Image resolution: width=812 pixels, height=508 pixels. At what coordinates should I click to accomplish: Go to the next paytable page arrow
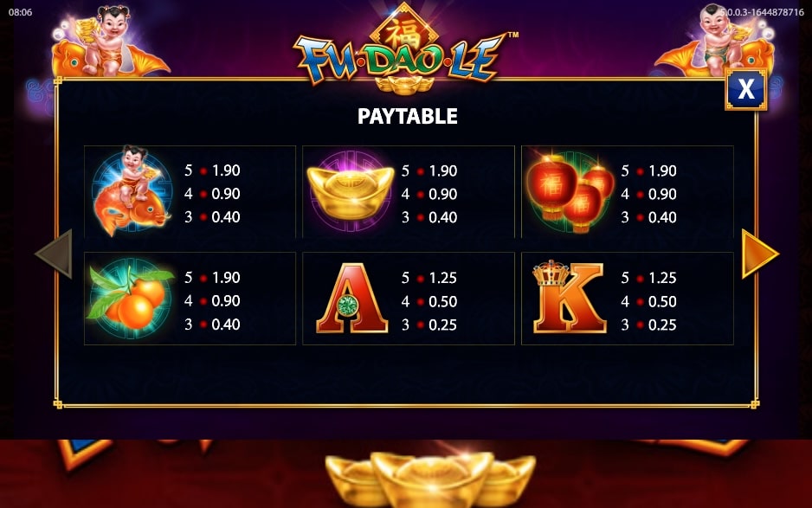coord(760,254)
